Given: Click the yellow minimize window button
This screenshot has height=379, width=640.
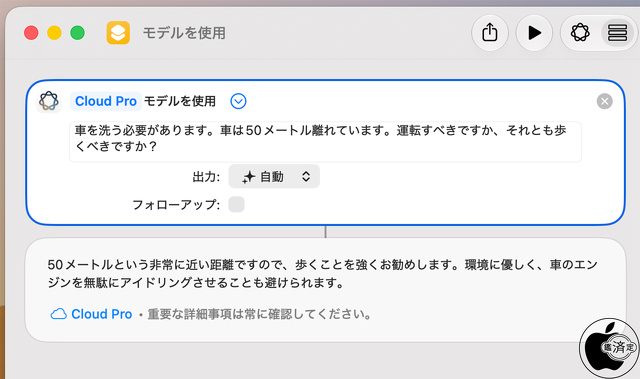Looking at the screenshot, I should click(54, 33).
